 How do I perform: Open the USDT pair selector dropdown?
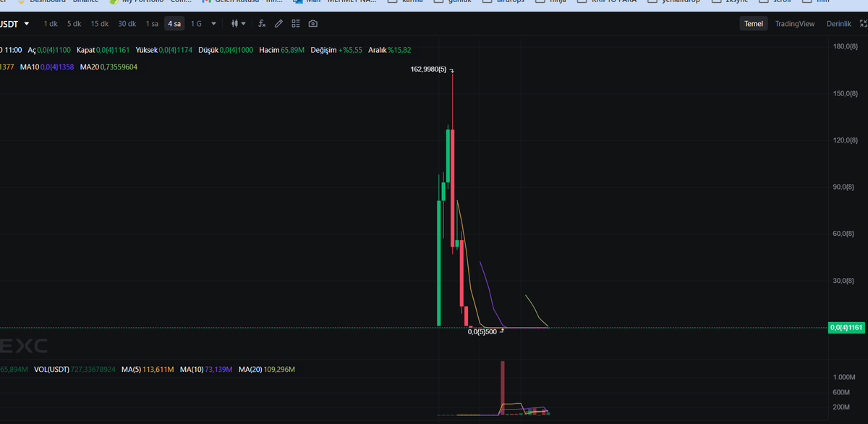point(15,24)
